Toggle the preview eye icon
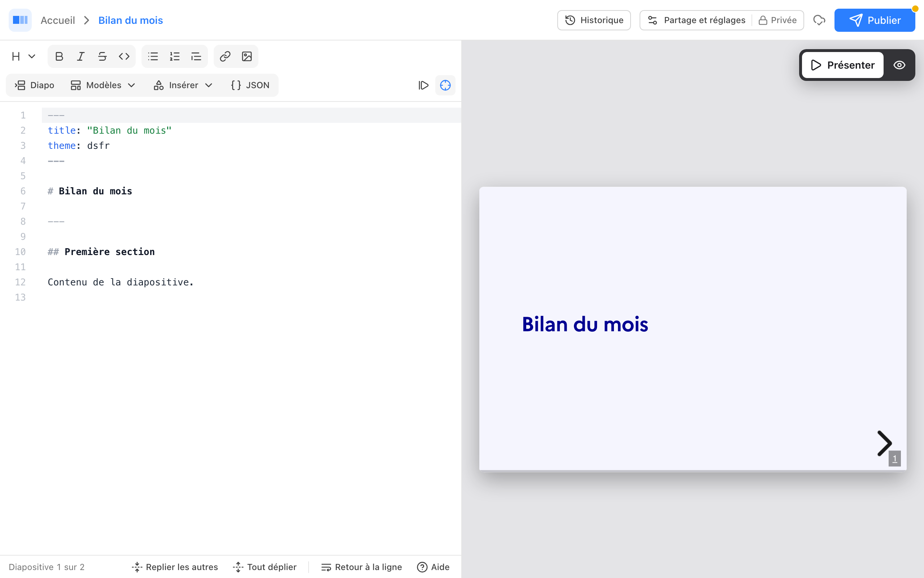This screenshot has height=578, width=924. click(899, 65)
